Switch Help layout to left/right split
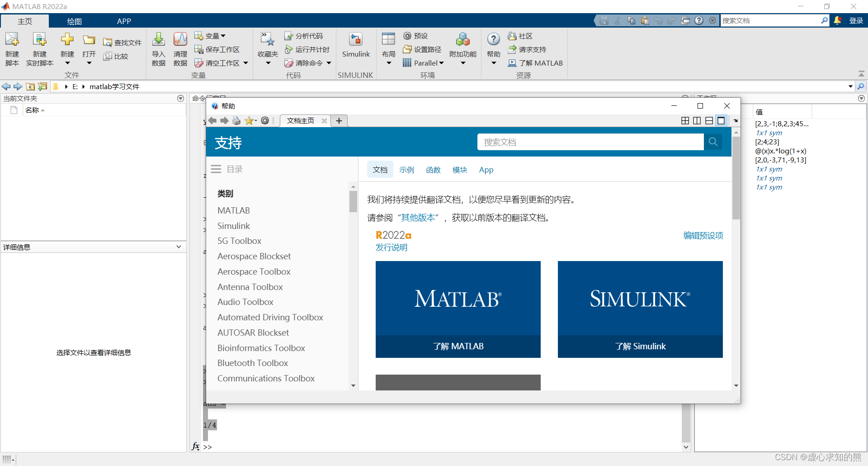868x466 pixels. (x=697, y=120)
